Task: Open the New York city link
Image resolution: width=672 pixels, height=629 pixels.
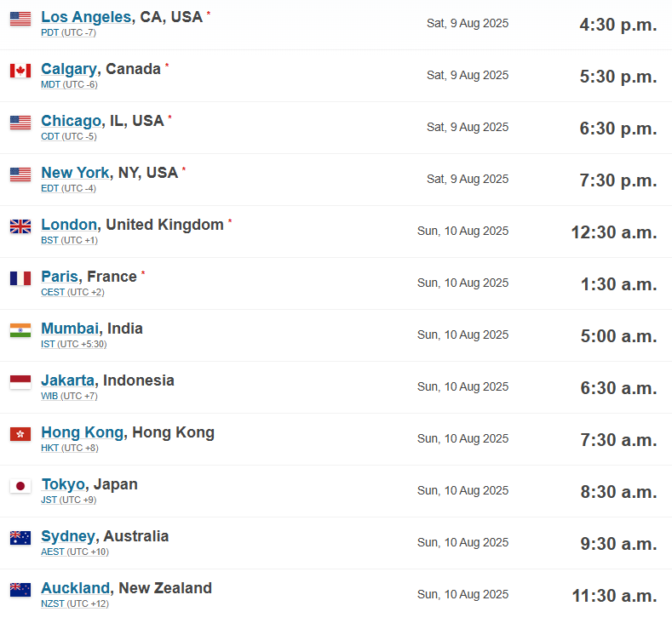Action: point(75,173)
